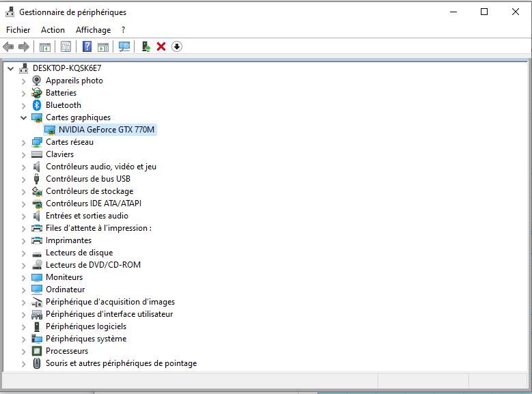Select Entrées et sorties audio
Screen dimensions: 532x394
[x=87, y=216]
